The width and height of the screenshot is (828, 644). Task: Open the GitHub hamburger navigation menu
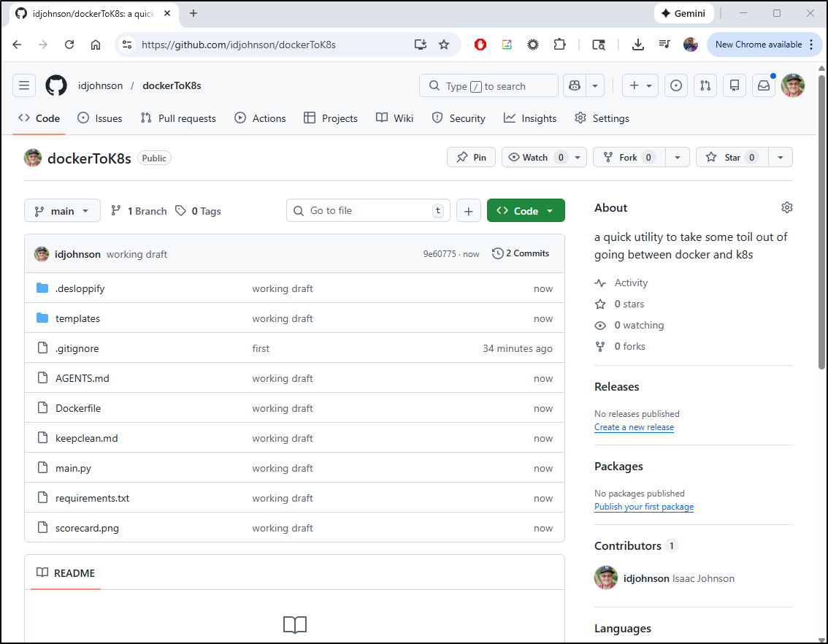pos(24,85)
